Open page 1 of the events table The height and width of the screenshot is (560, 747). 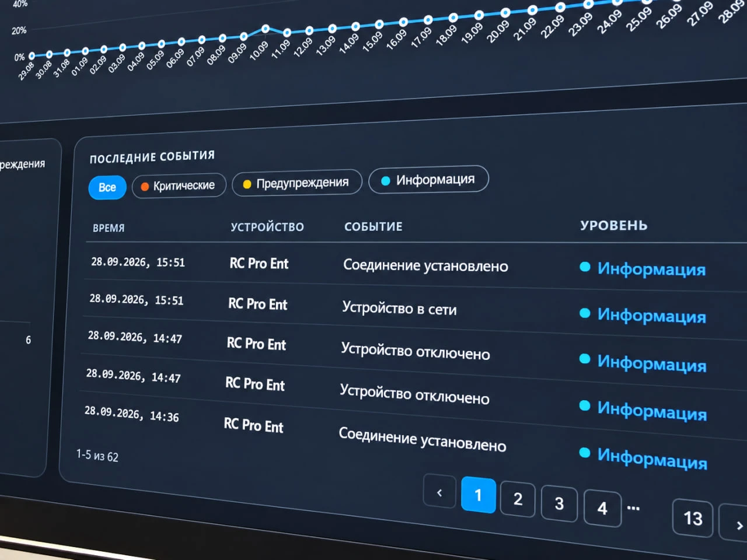pyautogui.click(x=479, y=495)
